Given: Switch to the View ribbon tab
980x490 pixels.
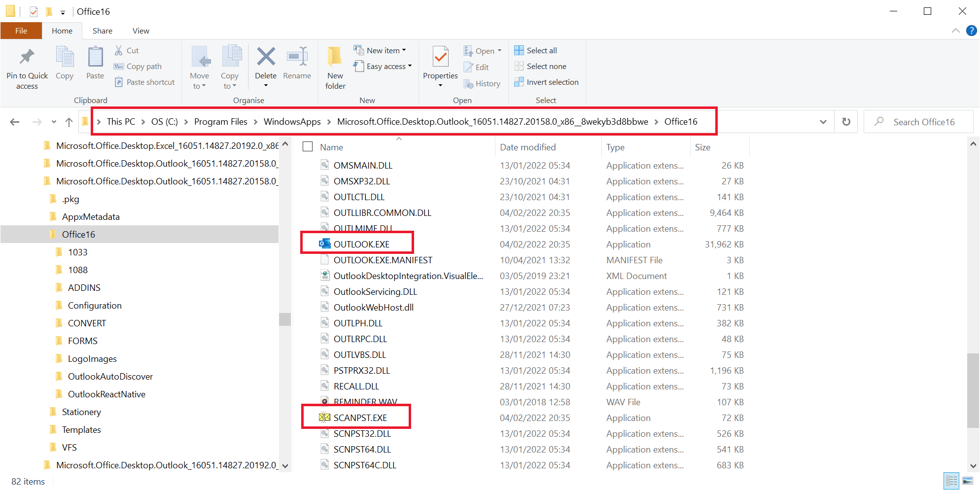Looking at the screenshot, I should point(140,31).
